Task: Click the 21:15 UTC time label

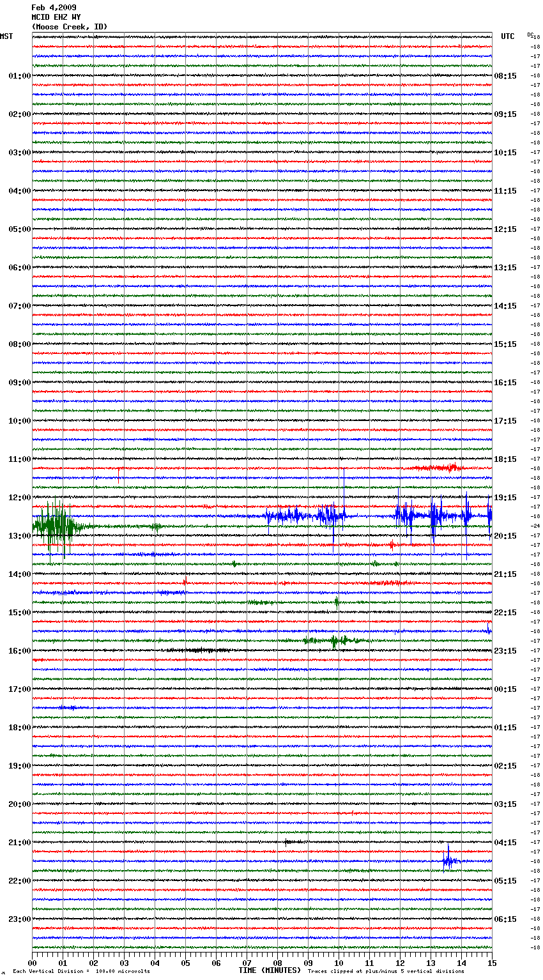Action: pyautogui.click(x=505, y=574)
